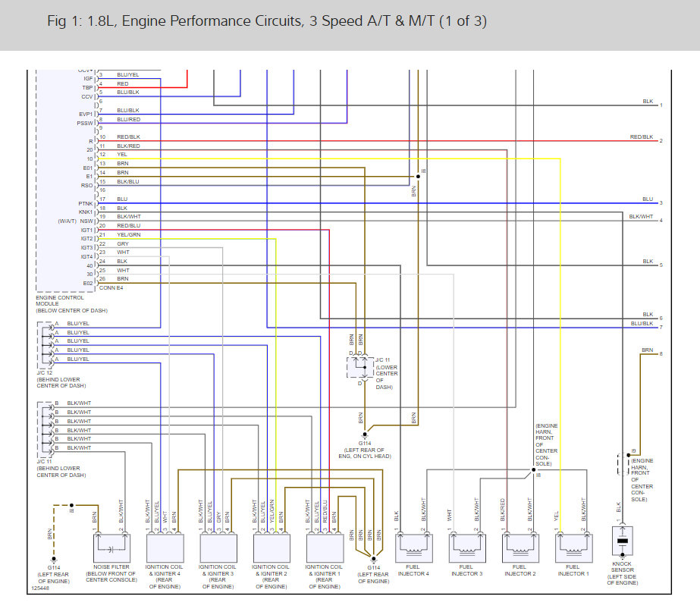Screen dimensions: 700x612
Task: Click the 'KNOCK SENSOR' caption text
Action: coord(623,567)
